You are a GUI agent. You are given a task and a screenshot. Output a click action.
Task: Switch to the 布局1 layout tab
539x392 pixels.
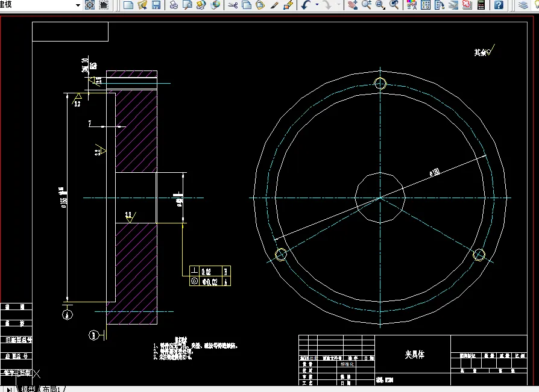[52, 389]
